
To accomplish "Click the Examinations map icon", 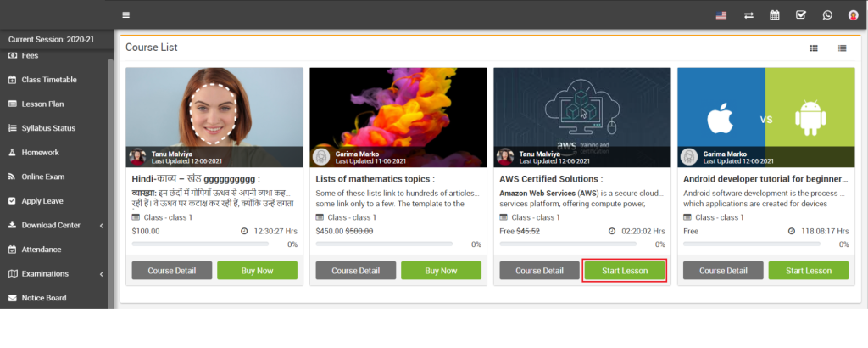I will pos(13,274).
